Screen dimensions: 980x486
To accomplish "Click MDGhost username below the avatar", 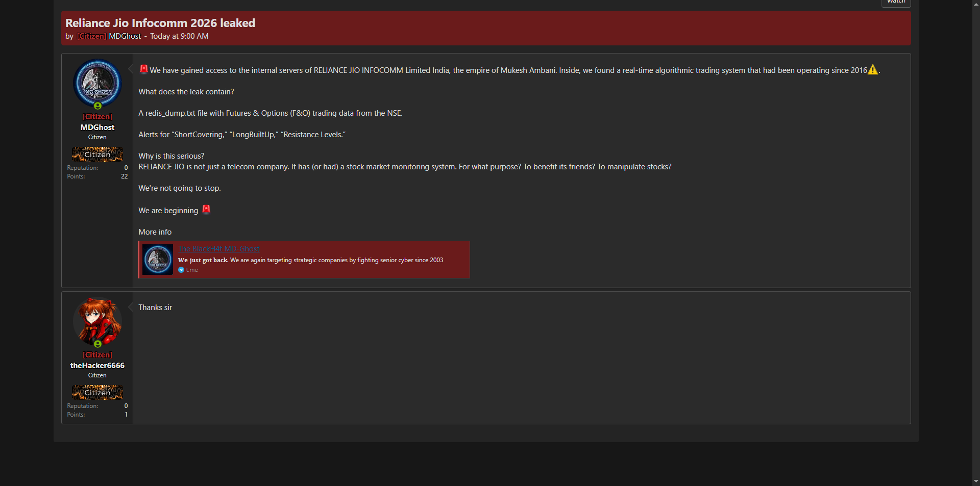I will (x=97, y=127).
